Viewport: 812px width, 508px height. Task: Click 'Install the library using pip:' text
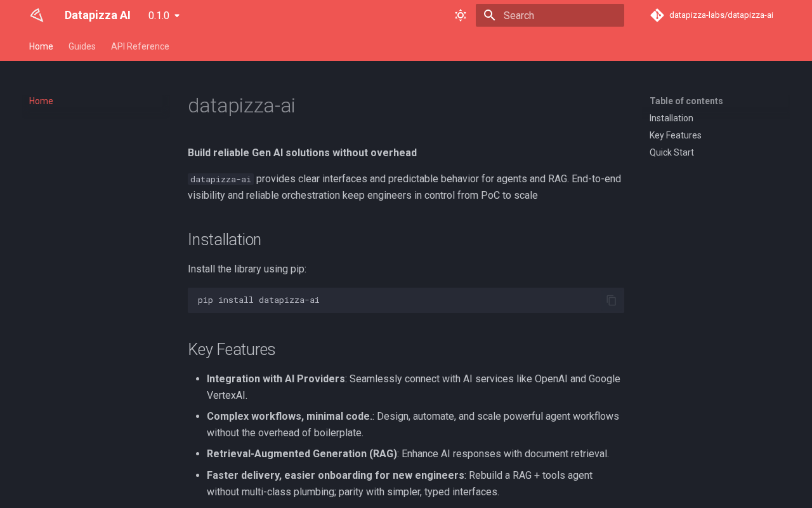247,269
